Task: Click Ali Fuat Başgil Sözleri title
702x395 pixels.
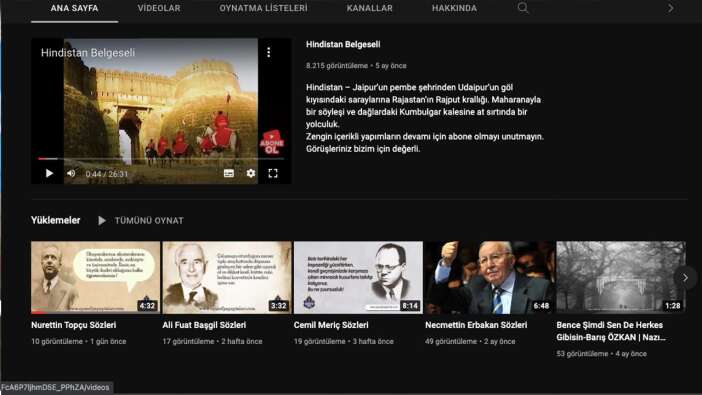Action: pos(204,325)
